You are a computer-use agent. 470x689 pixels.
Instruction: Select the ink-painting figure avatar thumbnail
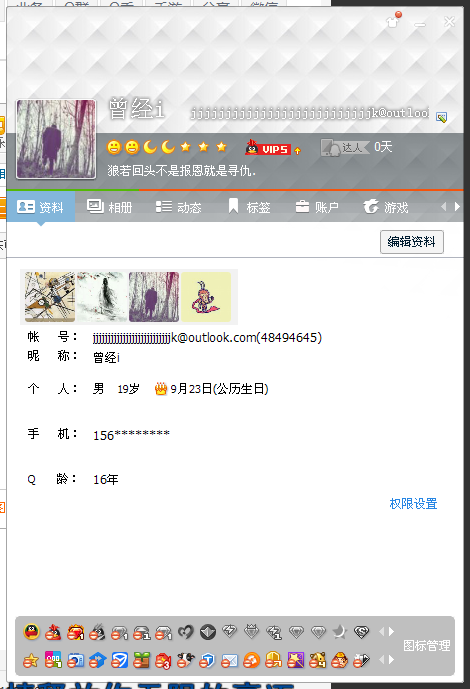102,297
